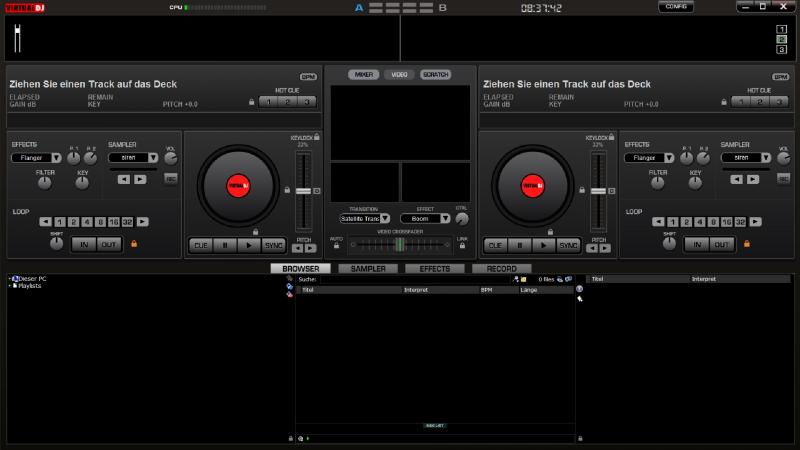Pause the right deck
The height and width of the screenshot is (450, 800).
pos(519,245)
